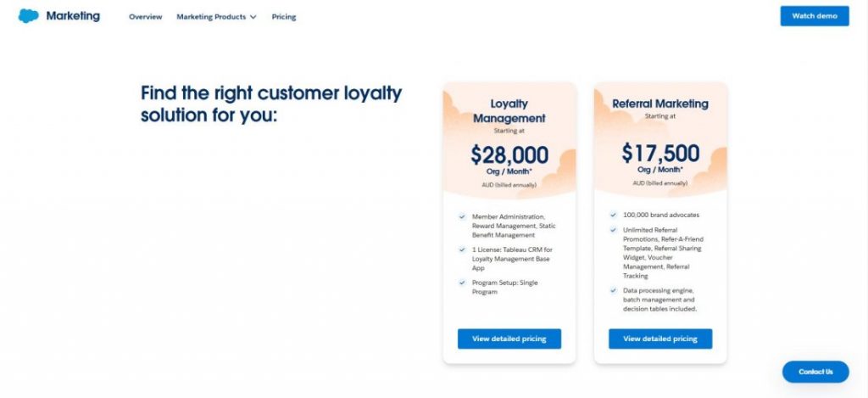This screenshot has width=868, height=398.
Task: Select the Referral Marketing card heading
Action: [659, 104]
